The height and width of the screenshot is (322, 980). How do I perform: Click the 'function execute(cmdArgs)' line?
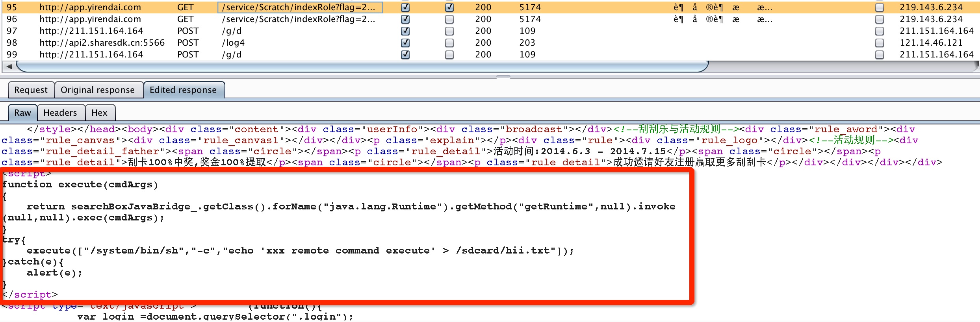pos(80,185)
